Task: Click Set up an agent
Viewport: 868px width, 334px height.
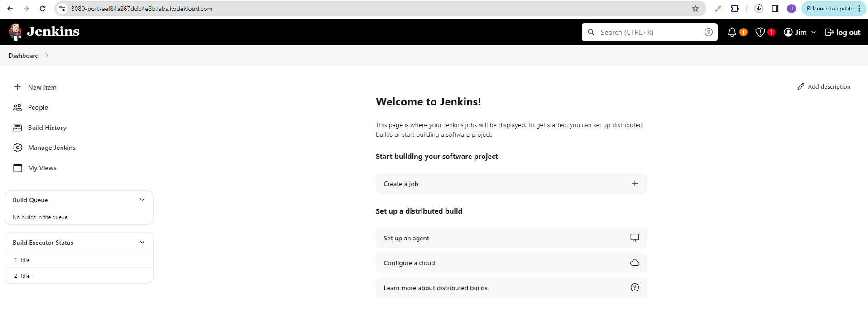Action: click(512, 238)
